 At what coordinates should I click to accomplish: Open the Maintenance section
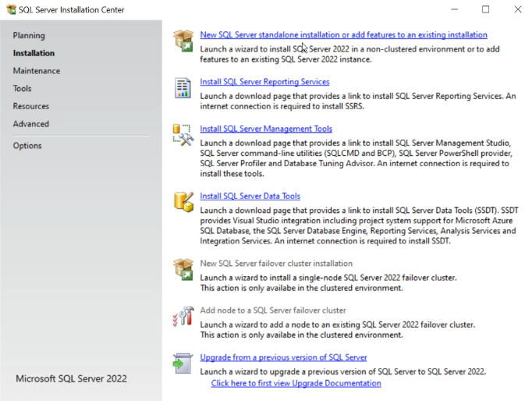tap(37, 71)
